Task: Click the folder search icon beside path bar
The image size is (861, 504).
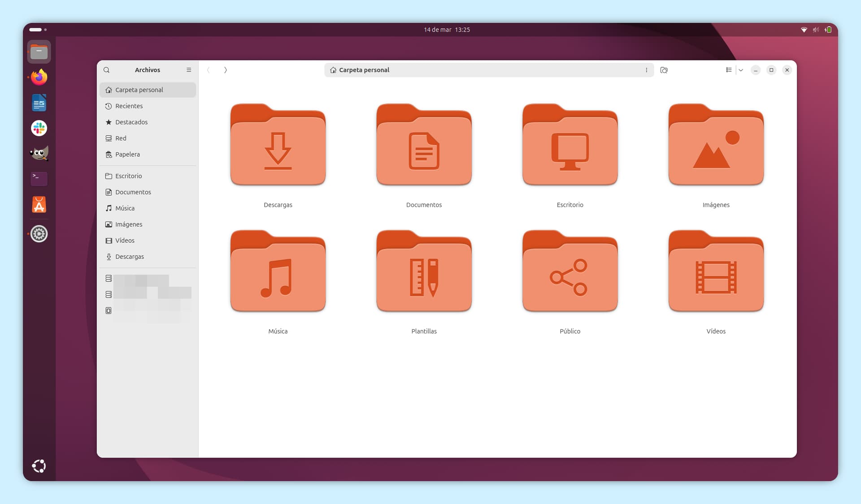Action: pyautogui.click(x=664, y=70)
